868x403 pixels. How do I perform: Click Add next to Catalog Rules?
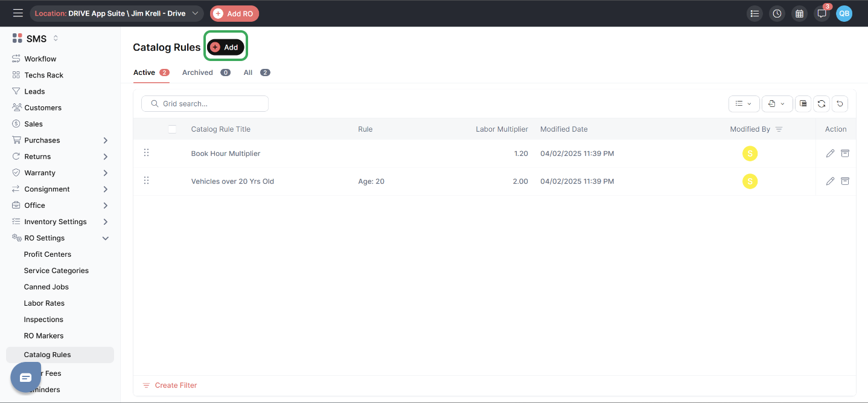point(226,47)
